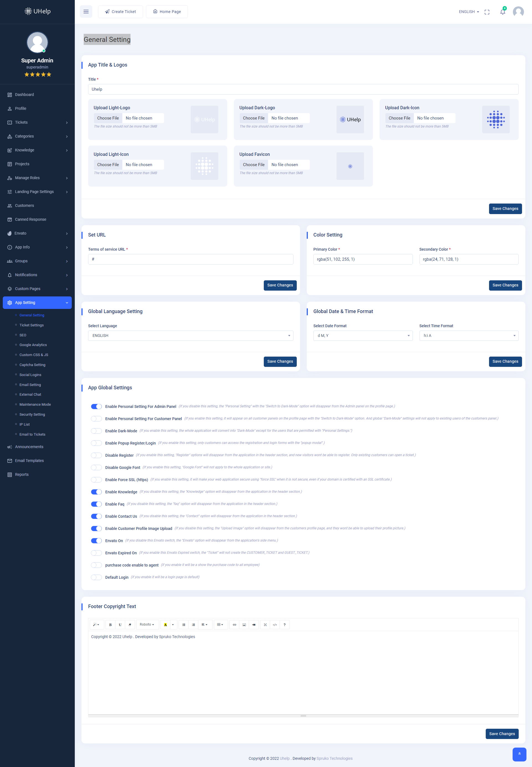Click Bold in footer text editor

110,624
